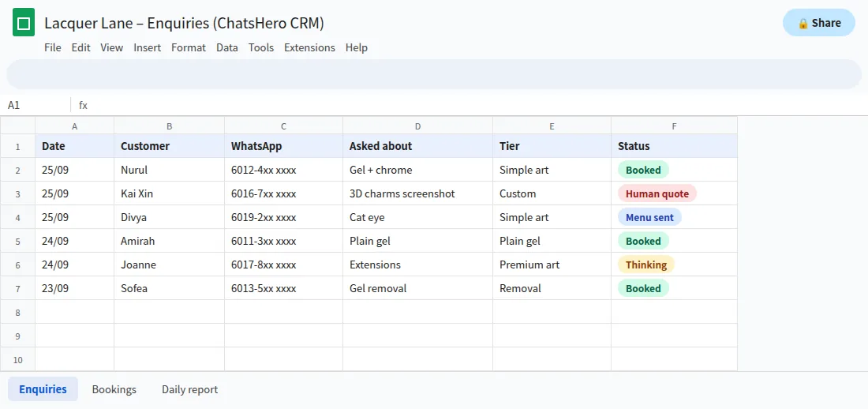Click the Status header cell
The image size is (868, 409).
coord(674,146)
